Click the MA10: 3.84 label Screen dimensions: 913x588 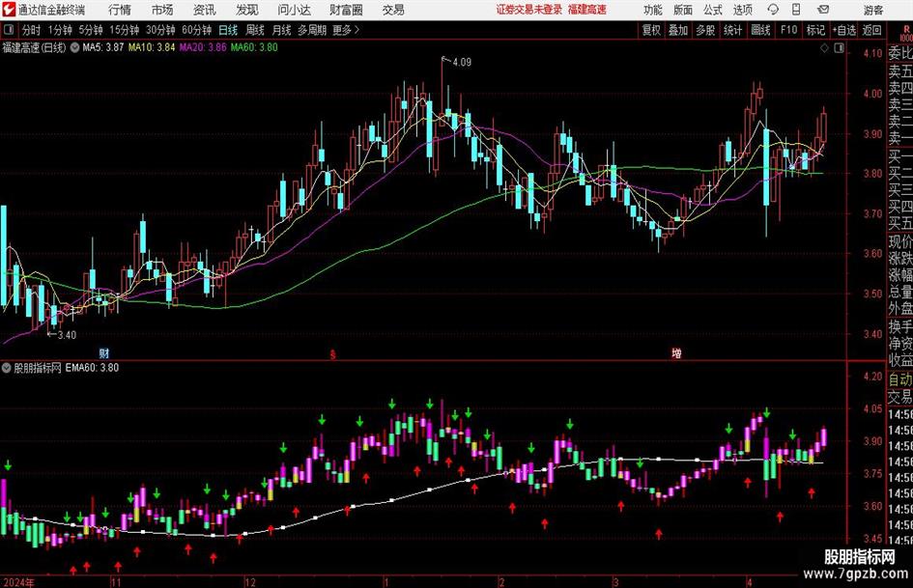[x=152, y=47]
